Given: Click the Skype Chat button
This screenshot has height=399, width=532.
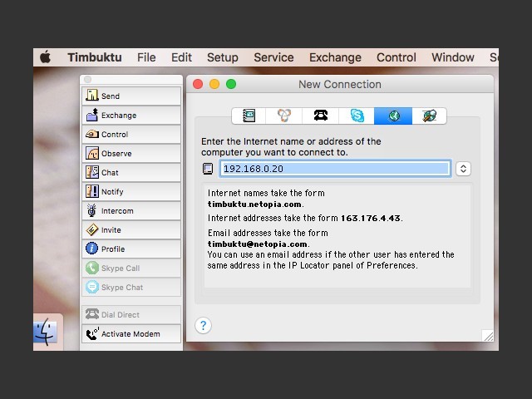Looking at the screenshot, I should pos(131,287).
